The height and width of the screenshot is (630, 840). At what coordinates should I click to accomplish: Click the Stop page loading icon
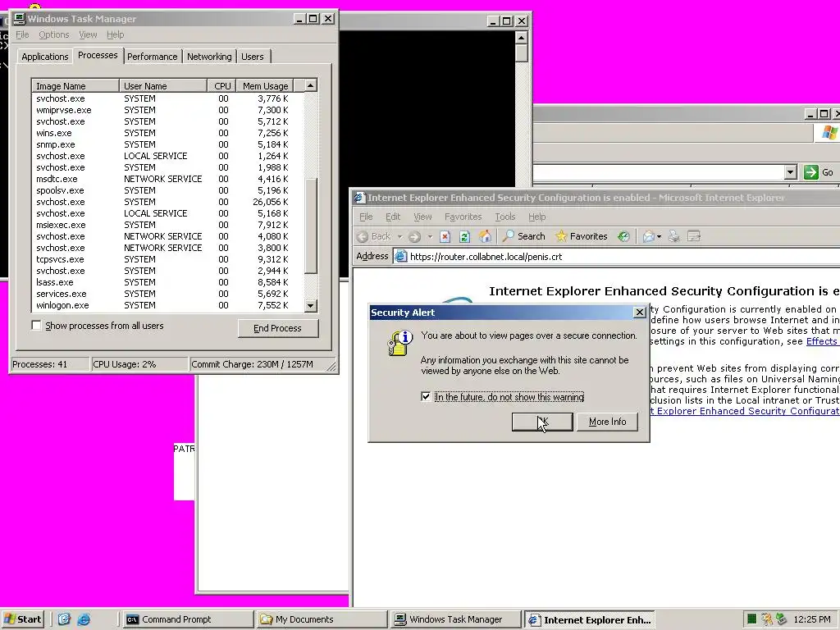(445, 236)
